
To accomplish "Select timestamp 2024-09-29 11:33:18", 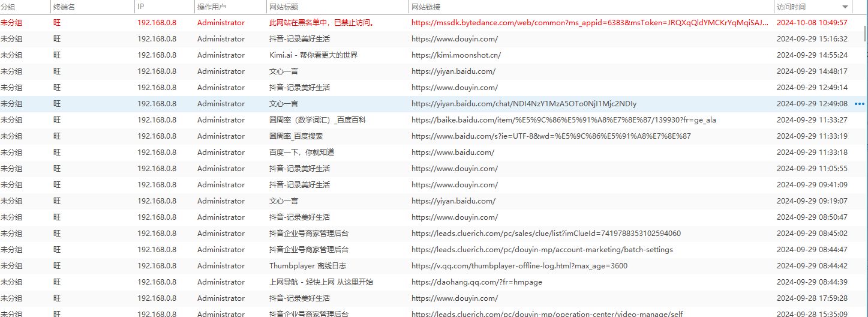I will point(812,152).
